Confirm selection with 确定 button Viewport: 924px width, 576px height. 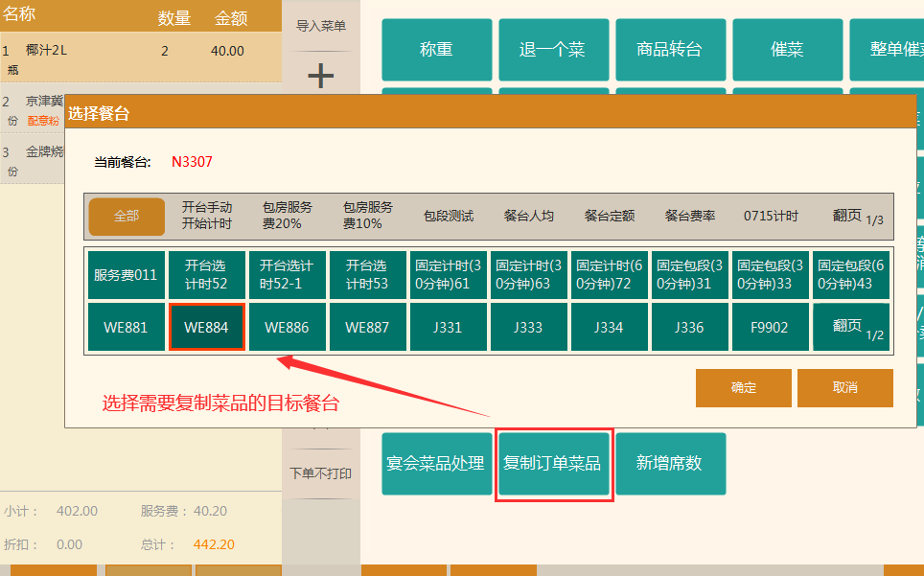744,388
